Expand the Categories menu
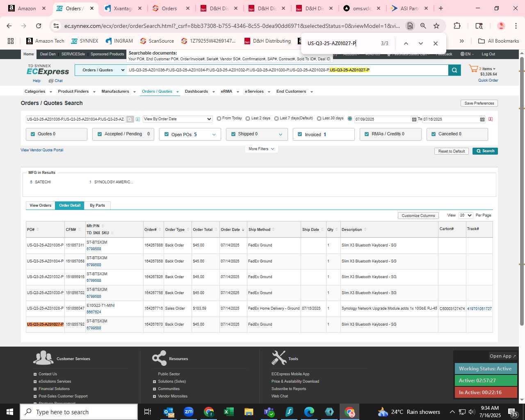 38,91
